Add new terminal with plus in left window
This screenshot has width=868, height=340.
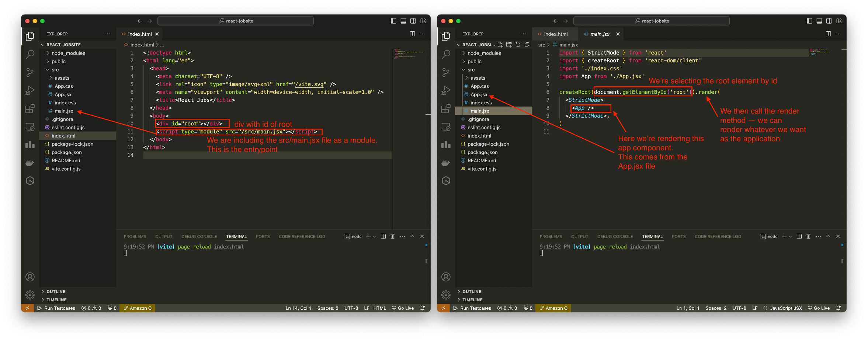[368, 236]
